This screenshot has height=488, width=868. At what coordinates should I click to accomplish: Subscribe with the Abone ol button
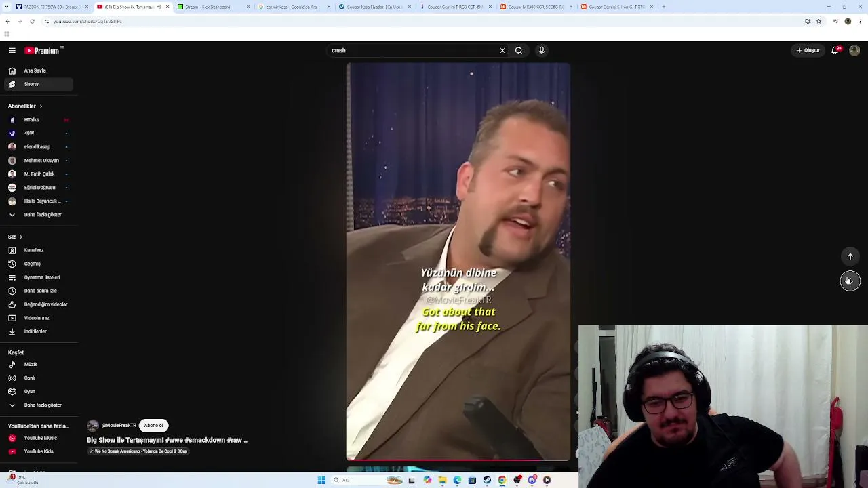point(153,426)
